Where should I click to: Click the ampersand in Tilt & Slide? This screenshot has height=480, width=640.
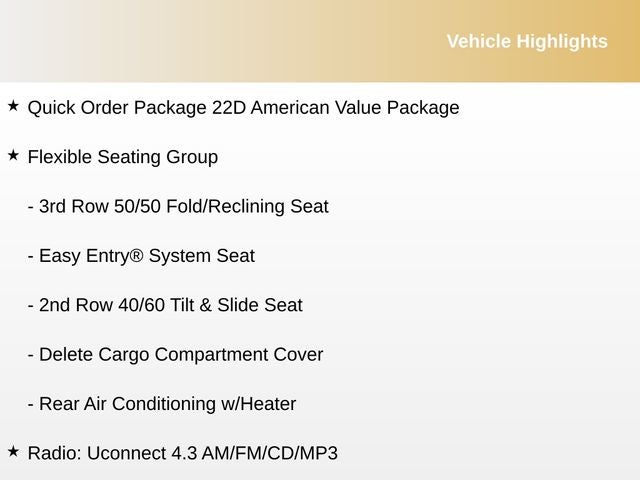[x=206, y=305]
